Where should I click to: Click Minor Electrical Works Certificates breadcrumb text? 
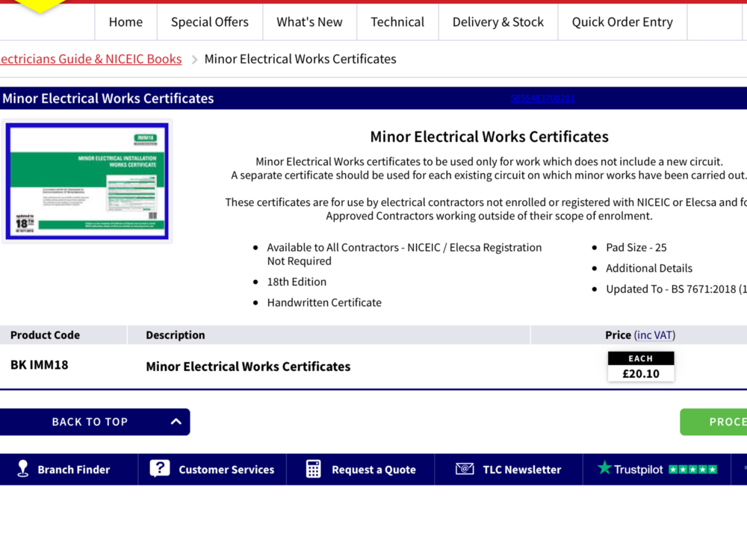(300, 59)
